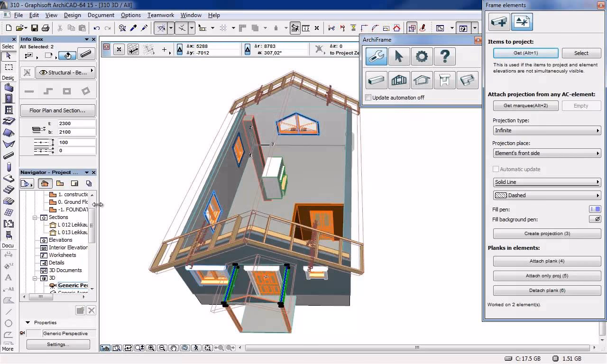The image size is (607, 364).
Task: Open the Element's front side dropdown
Action: click(x=547, y=153)
